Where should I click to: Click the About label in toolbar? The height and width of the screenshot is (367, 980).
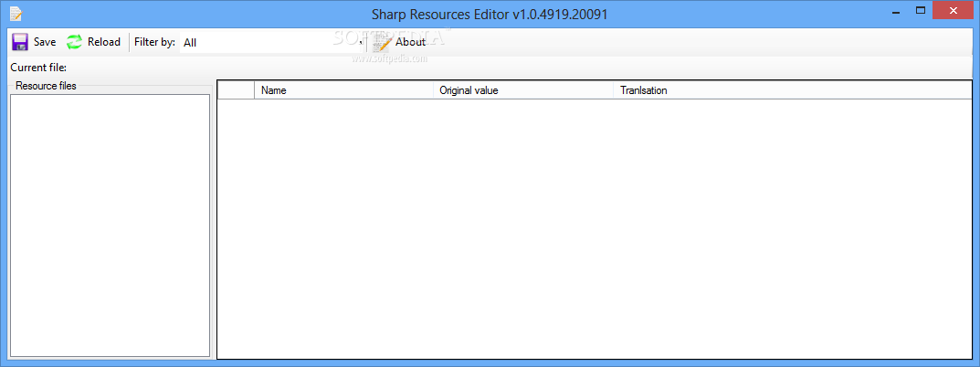coord(411,42)
